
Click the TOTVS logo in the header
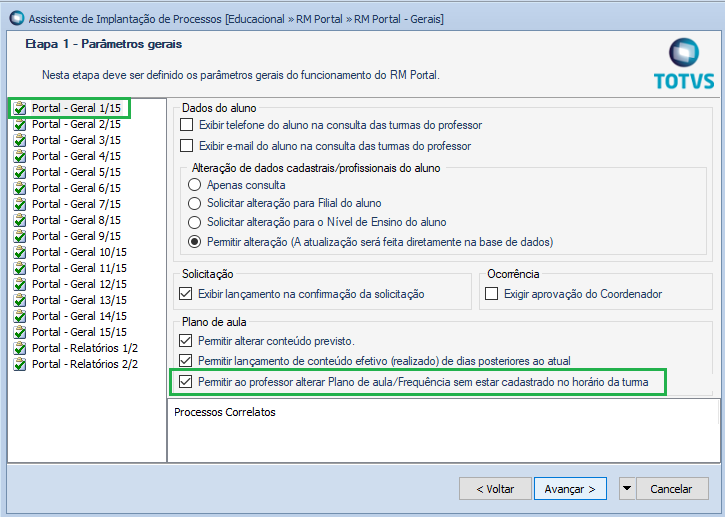click(x=684, y=64)
